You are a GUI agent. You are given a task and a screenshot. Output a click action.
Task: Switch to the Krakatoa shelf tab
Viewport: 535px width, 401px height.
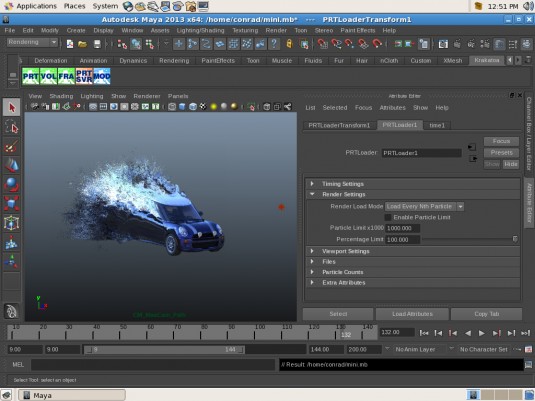(487, 60)
